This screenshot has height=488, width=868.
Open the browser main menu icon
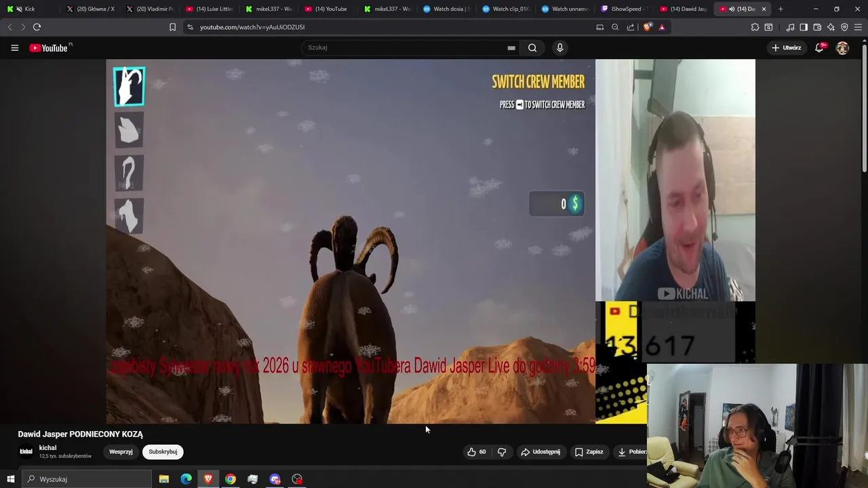858,27
